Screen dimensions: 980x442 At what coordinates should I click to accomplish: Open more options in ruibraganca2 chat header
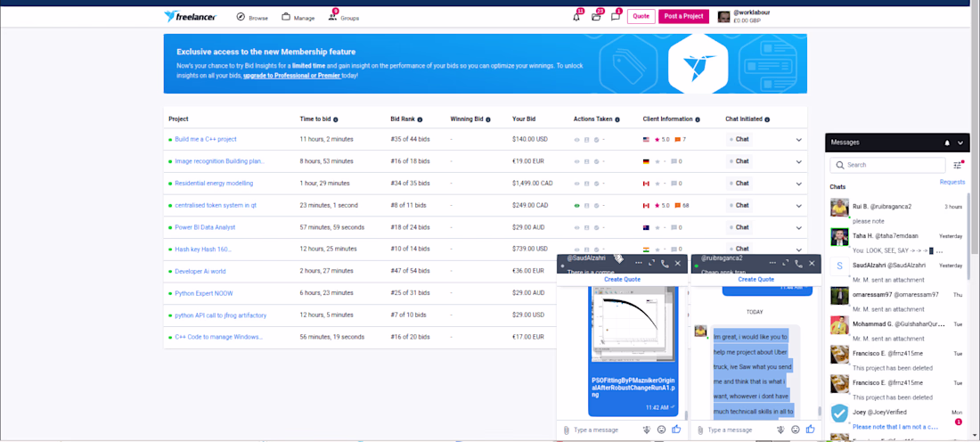(x=772, y=263)
